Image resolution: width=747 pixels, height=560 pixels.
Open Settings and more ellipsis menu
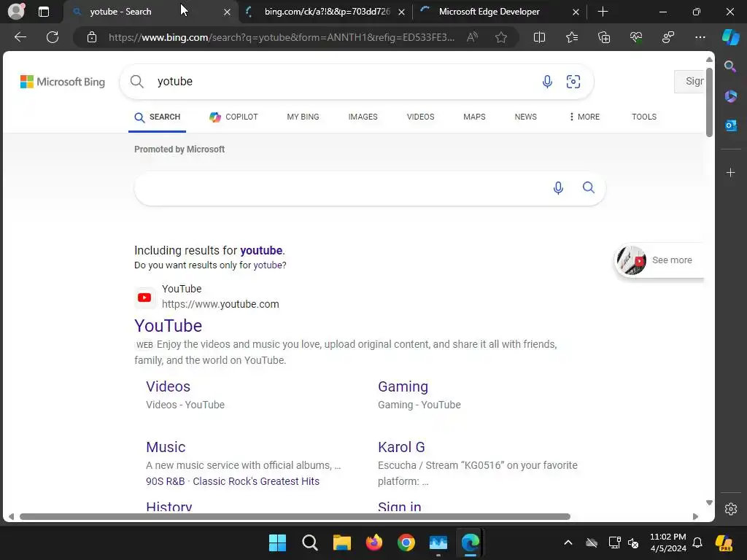(700, 37)
